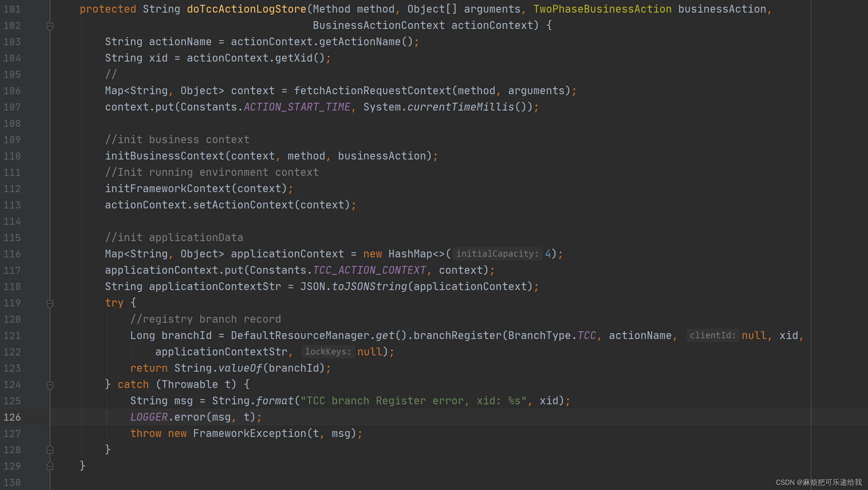The height and width of the screenshot is (490, 868).
Task: Click the TCC branch Register error string
Action: [x=413, y=401]
